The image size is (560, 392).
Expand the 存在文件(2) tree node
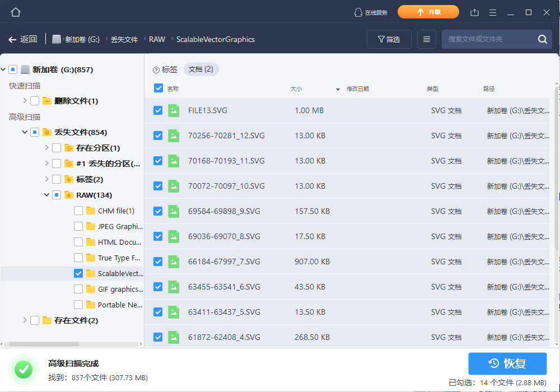25,320
